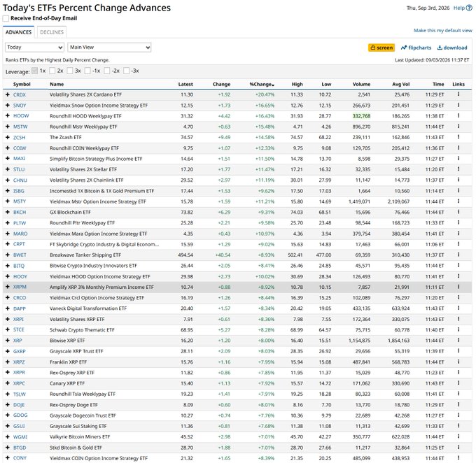Sort by Time column header

click(x=438, y=85)
